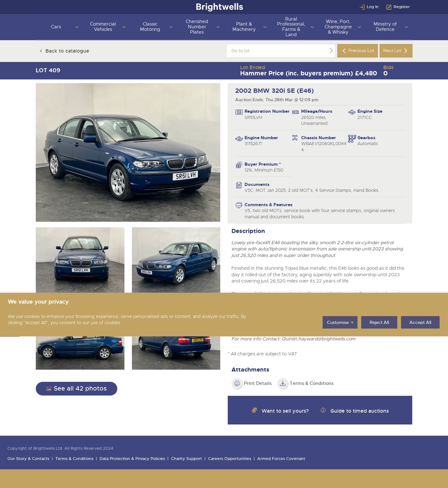448x488 pixels.
Task: Click the Print Details link text
Action: coord(258,383)
